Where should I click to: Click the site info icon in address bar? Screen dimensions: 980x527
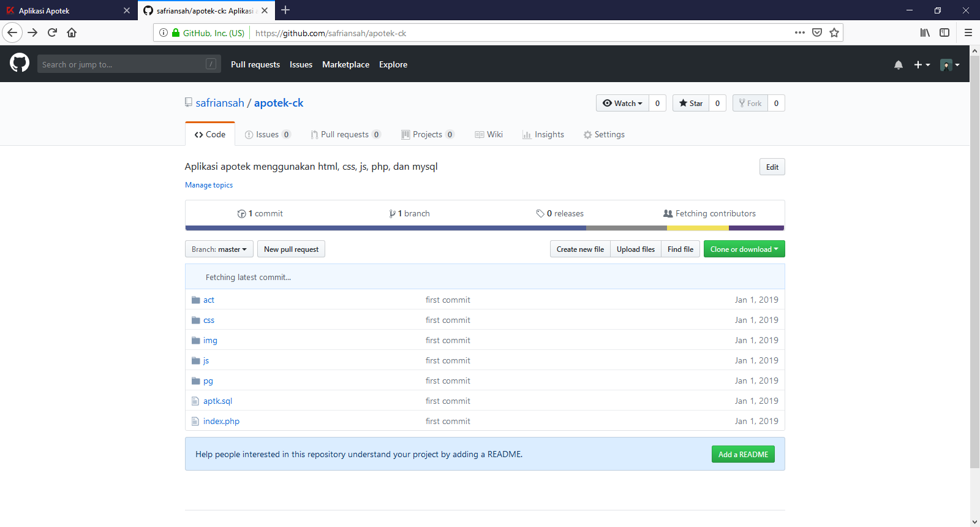click(164, 33)
